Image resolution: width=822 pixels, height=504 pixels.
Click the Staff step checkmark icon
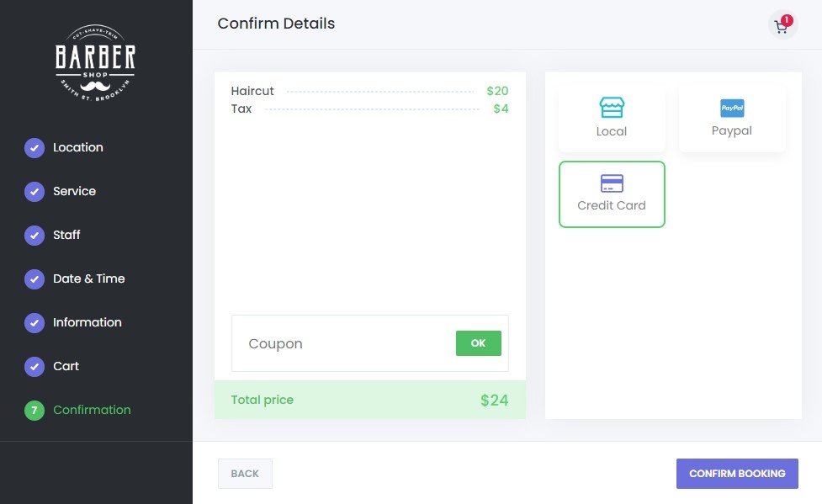pyautogui.click(x=34, y=236)
